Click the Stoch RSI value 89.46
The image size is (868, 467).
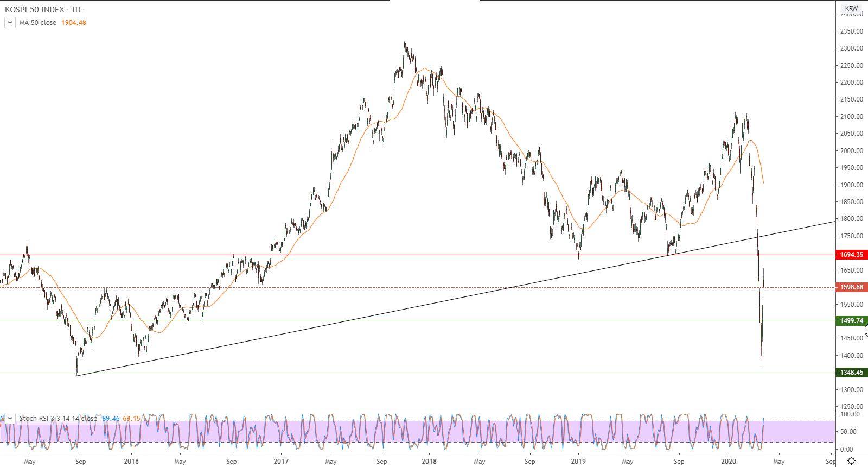pyautogui.click(x=111, y=418)
